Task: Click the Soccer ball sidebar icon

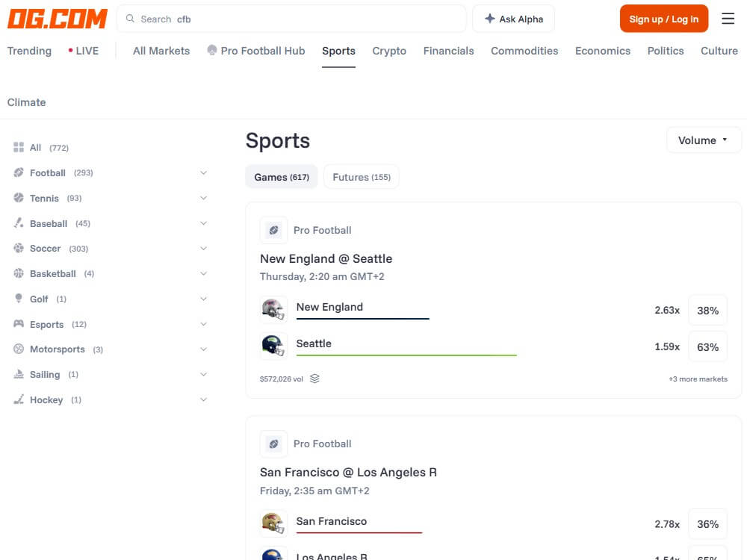Action: coord(19,248)
